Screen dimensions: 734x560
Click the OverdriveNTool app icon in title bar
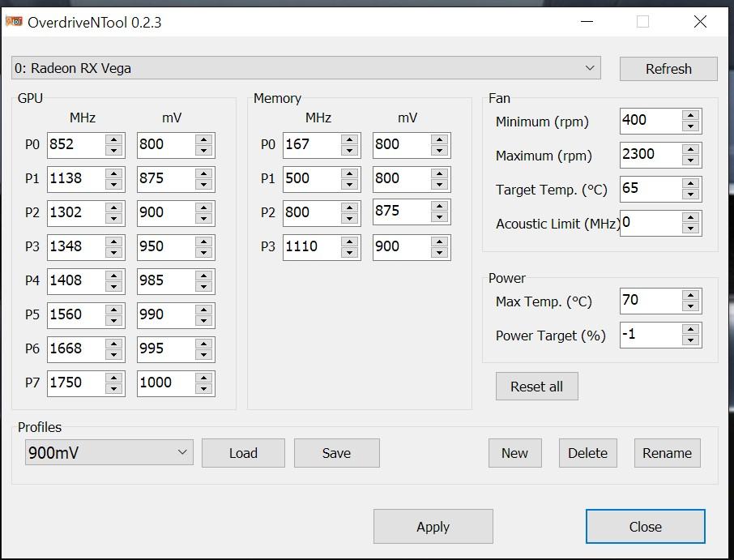(x=14, y=22)
